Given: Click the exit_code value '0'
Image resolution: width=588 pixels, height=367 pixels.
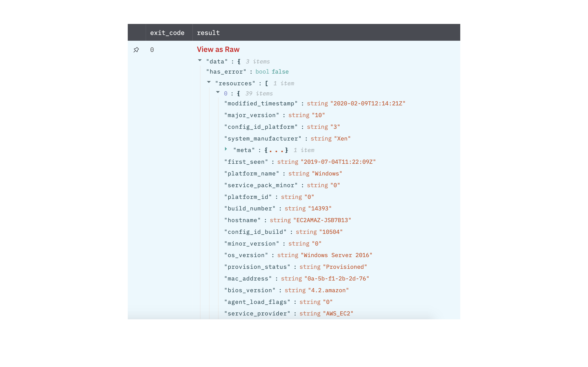Looking at the screenshot, I should coord(152,49).
